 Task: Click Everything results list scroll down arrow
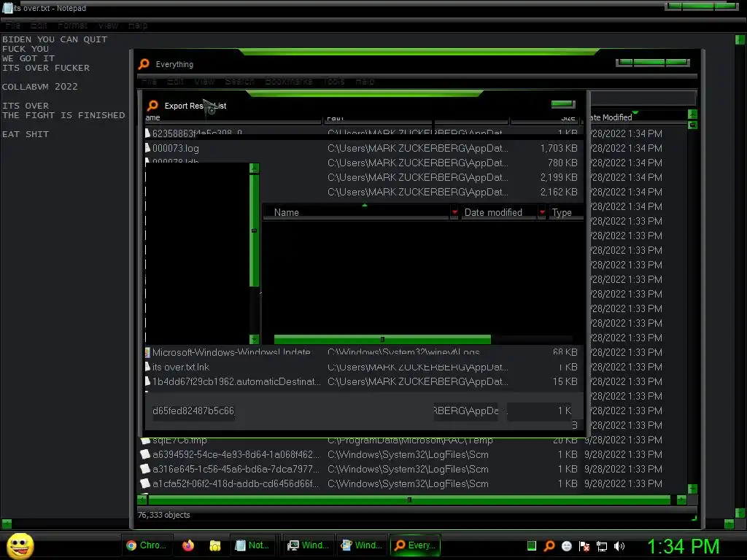(x=693, y=489)
